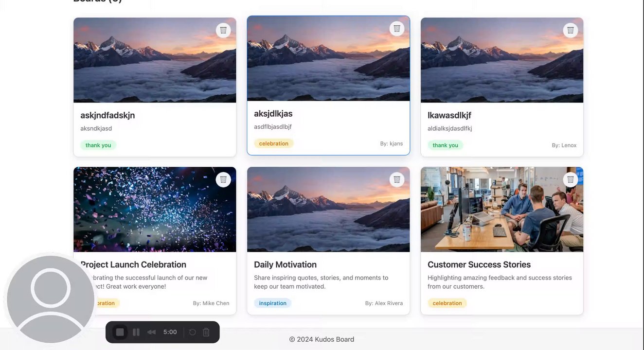The height and width of the screenshot is (350, 644).
Task: Click the inspiration tag on Daily Motivation
Action: (272, 303)
